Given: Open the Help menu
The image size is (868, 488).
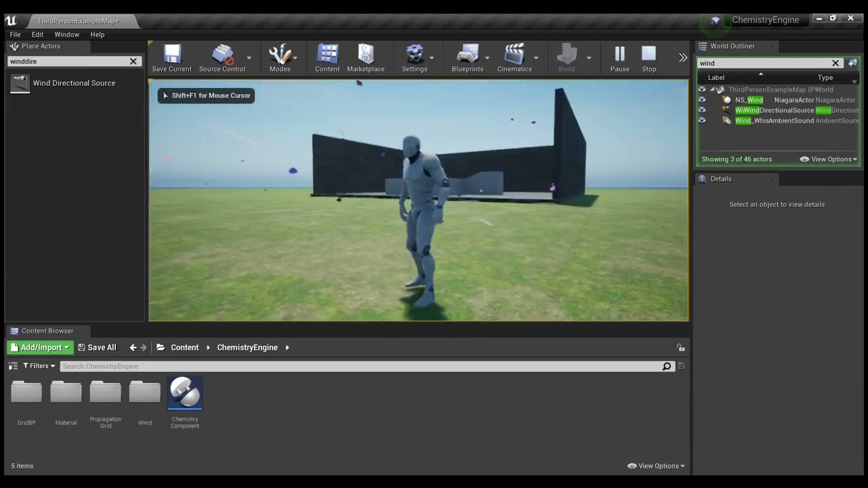Looking at the screenshot, I should tap(97, 35).
